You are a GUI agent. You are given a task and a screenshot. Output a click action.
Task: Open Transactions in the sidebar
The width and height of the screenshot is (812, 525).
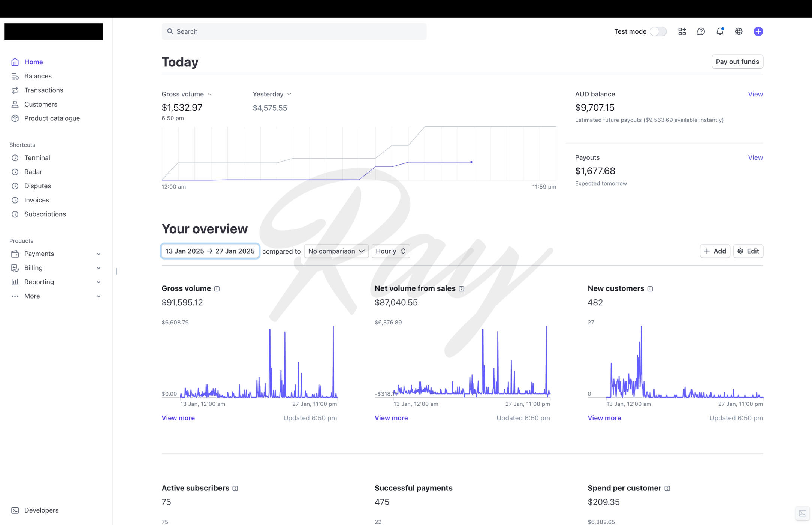tap(43, 90)
